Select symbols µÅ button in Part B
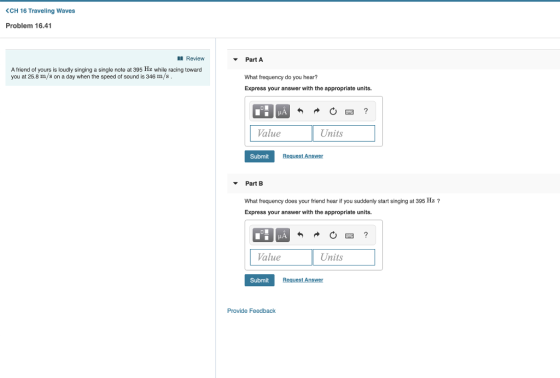This screenshot has width=560, height=378. (282, 235)
